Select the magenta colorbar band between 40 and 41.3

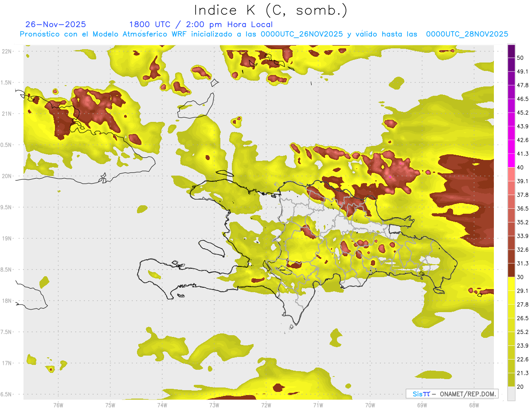512,160
